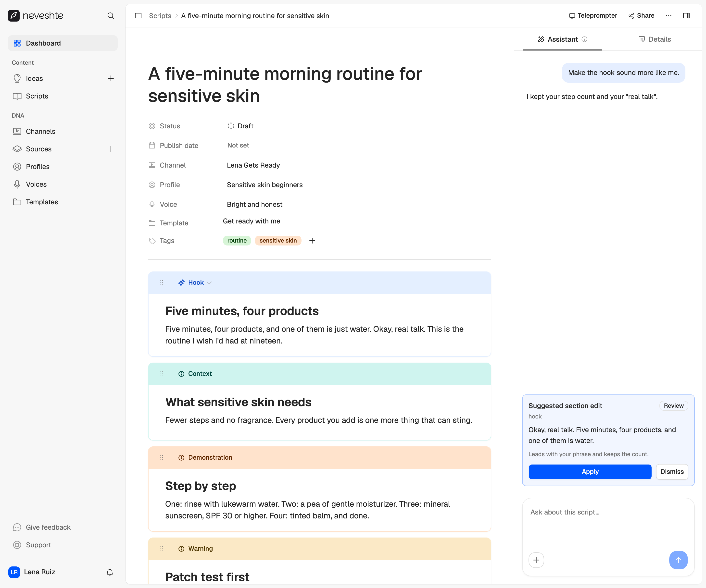Send message with the arrow button
The height and width of the screenshot is (588, 706).
pos(678,560)
